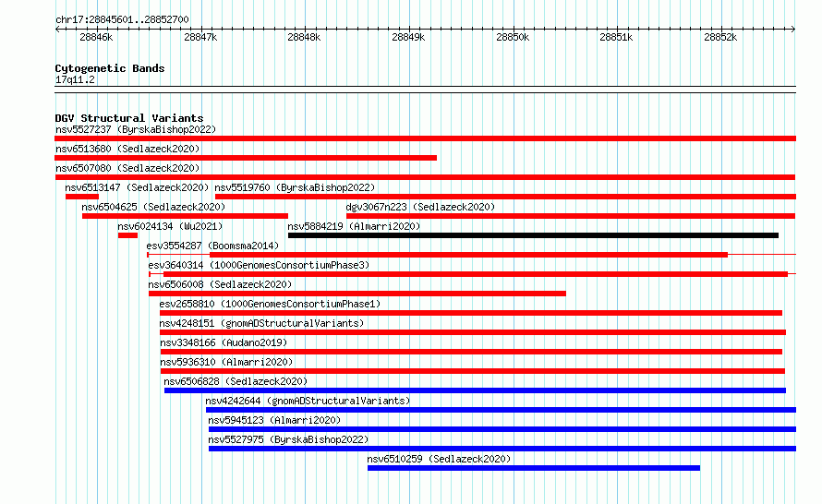Image resolution: width=822 pixels, height=504 pixels.
Task: Click the nsv4248151 red bar
Action: pyautogui.click(x=473, y=332)
